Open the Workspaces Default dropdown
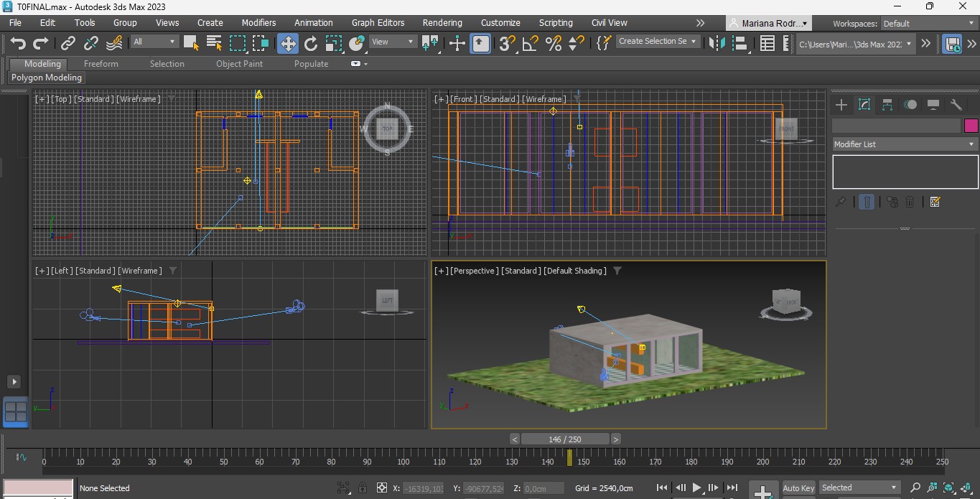980x499 pixels. (x=928, y=24)
